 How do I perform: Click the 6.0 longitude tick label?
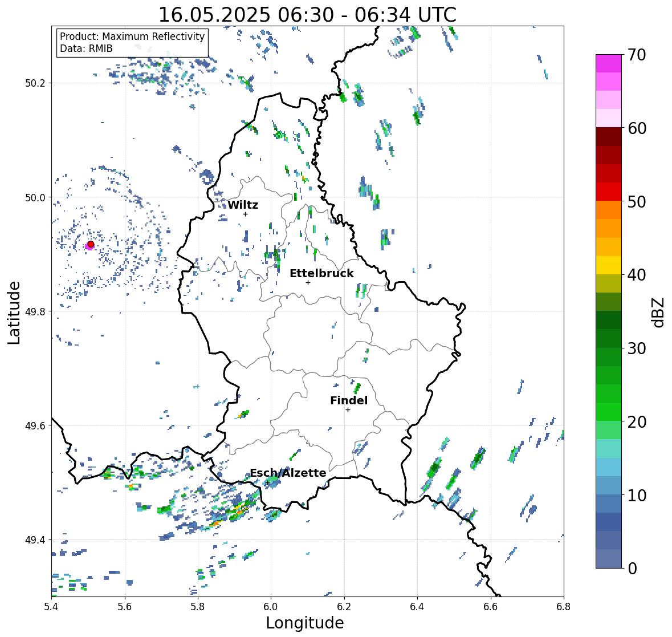[271, 607]
